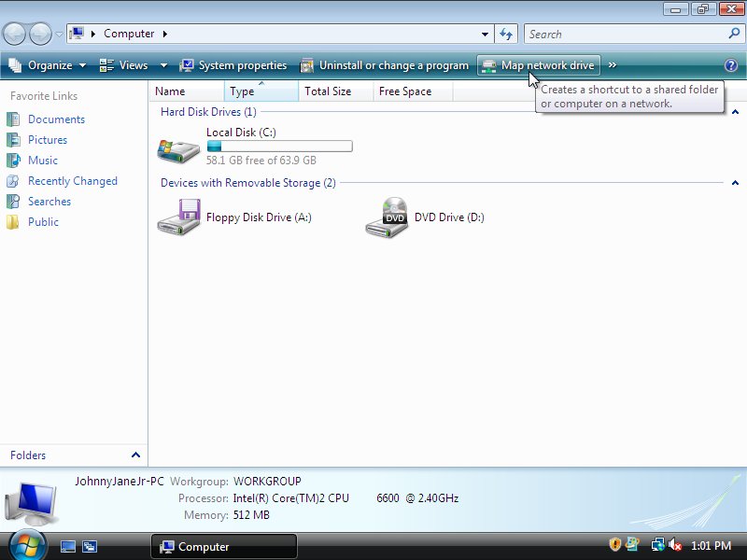Open the Recently Changed favorite link
Viewport: 747px width, 560px height.
[72, 181]
